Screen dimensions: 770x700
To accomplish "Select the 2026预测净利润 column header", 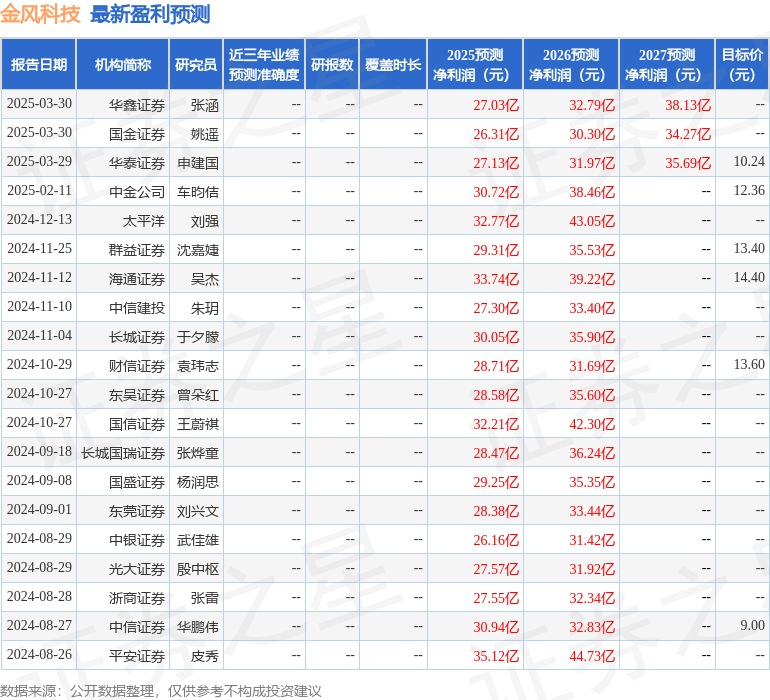I will (x=571, y=64).
